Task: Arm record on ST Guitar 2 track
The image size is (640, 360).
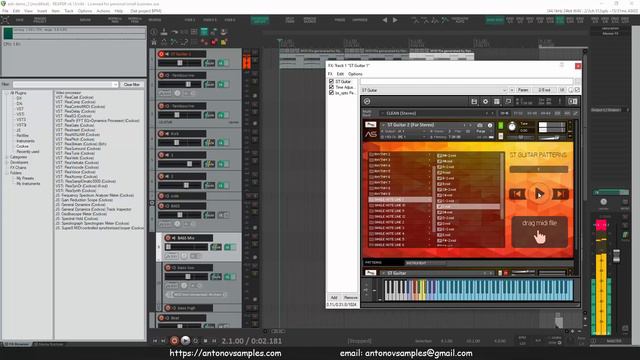Action: point(161,54)
